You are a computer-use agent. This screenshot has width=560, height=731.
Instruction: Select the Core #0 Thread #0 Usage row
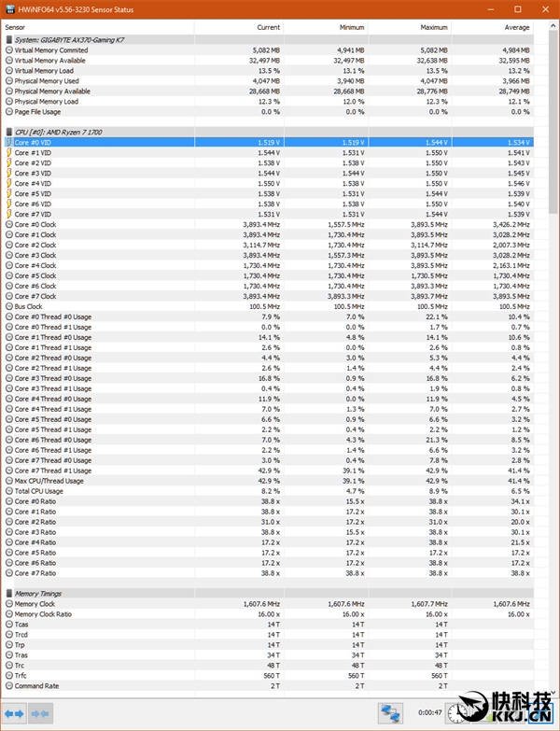point(268,316)
